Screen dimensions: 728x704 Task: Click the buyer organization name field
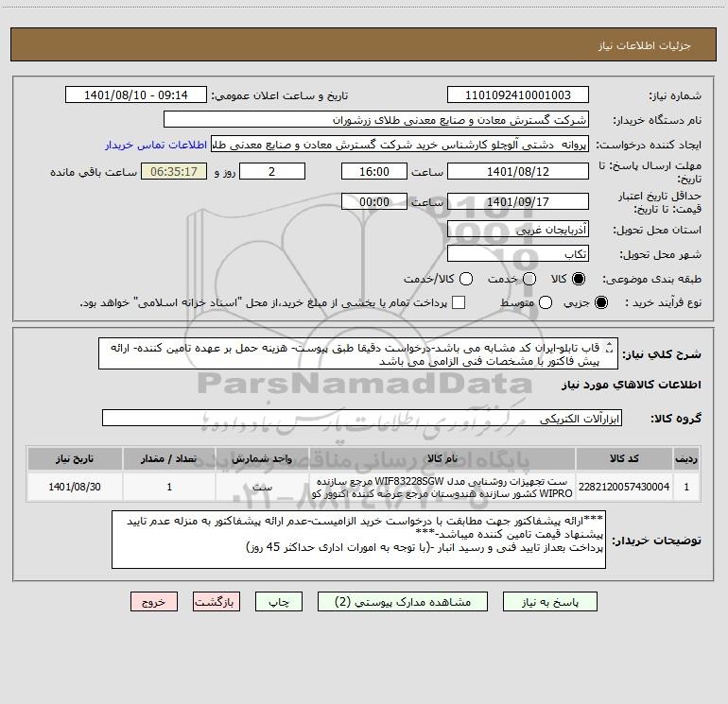pyautogui.click(x=376, y=120)
